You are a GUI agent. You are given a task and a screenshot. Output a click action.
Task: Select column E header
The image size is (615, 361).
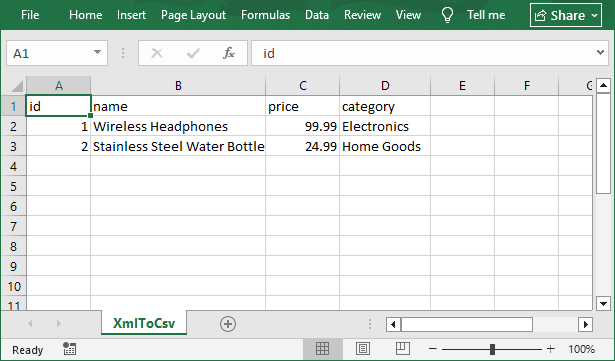click(x=462, y=86)
